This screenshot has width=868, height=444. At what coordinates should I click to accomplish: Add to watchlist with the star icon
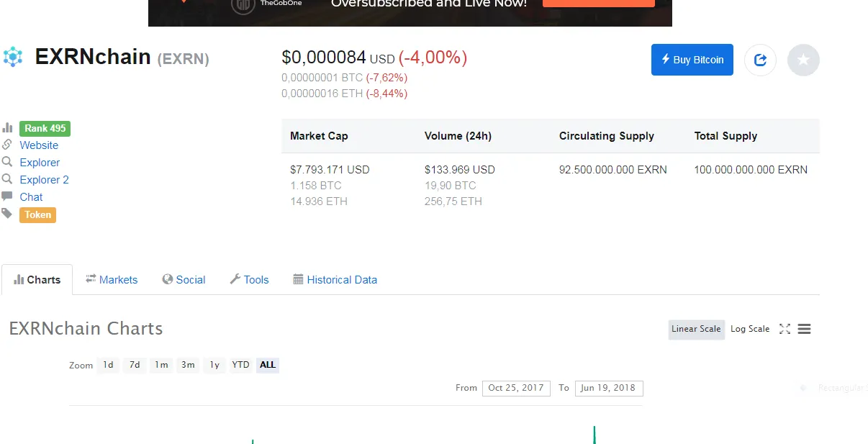click(803, 60)
